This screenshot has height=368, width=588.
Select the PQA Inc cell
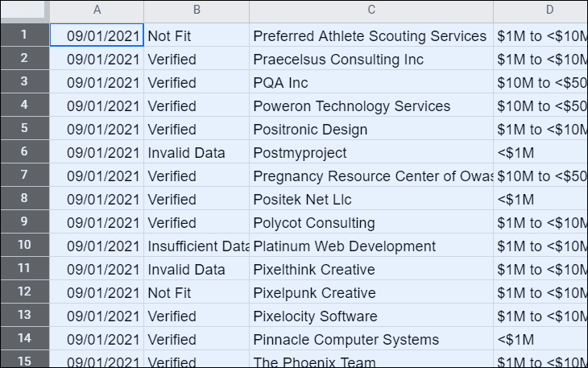[x=371, y=82]
